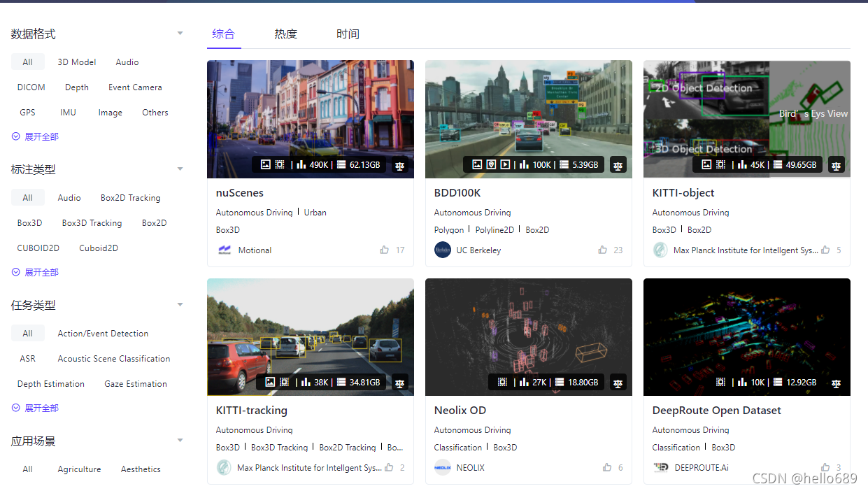Screen dimensions: 868x491
Task: Toggle the Agriculture application filter
Action: (79, 469)
